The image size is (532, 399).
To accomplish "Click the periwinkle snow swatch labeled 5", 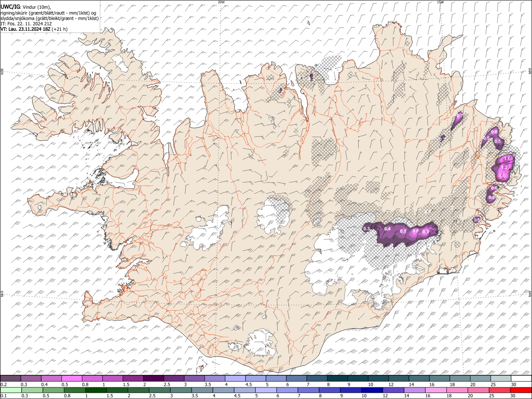I will coord(276,379).
